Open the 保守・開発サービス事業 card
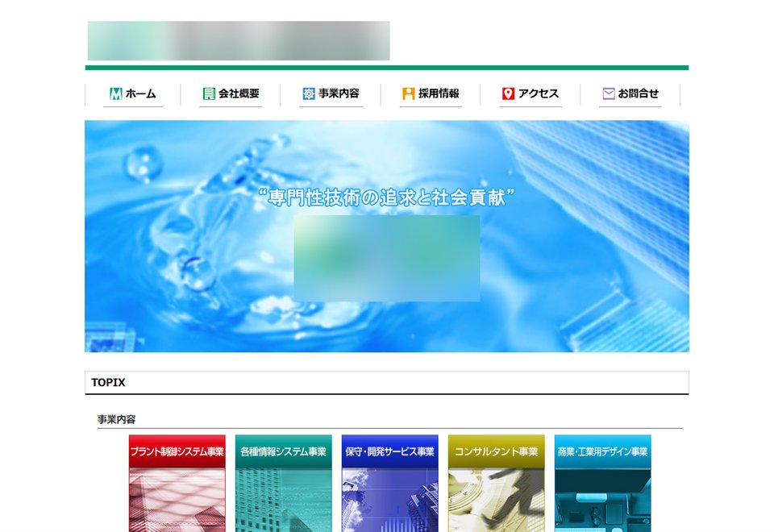The width and height of the screenshot is (774, 532). [390, 483]
